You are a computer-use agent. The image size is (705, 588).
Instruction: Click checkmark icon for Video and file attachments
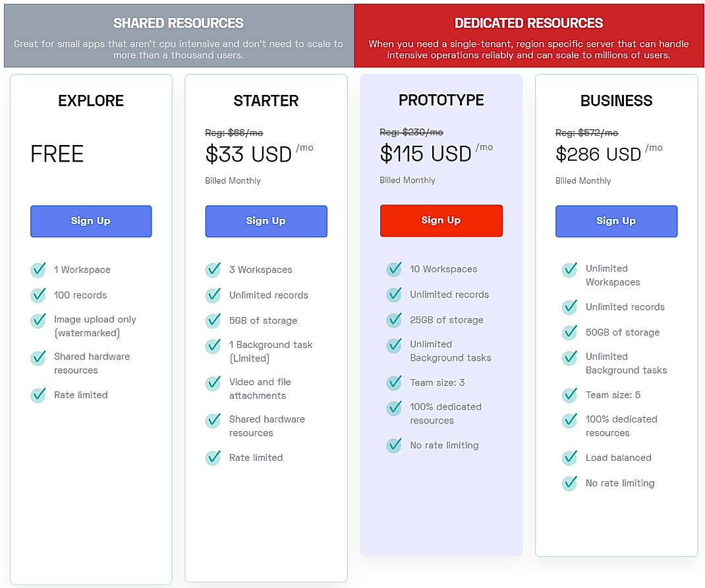[x=213, y=383]
